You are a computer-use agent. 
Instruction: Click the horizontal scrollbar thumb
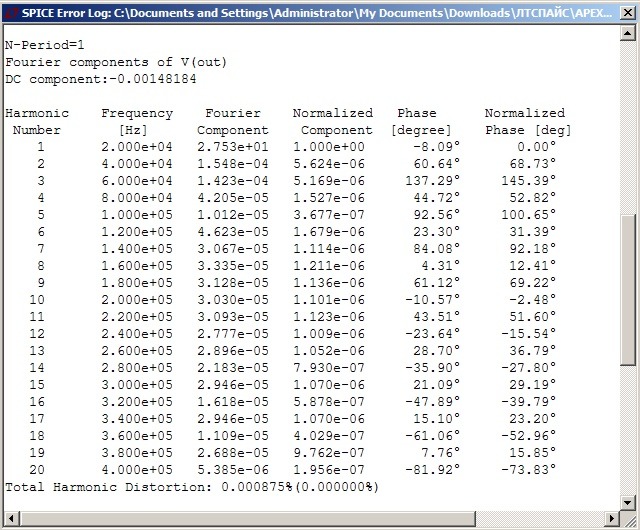pyautogui.click(x=248, y=519)
